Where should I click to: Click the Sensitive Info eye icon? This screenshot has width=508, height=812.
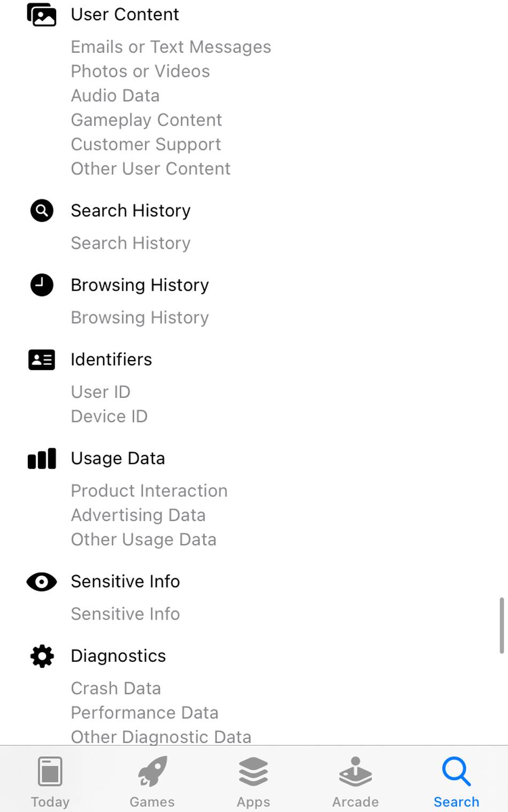(x=42, y=582)
